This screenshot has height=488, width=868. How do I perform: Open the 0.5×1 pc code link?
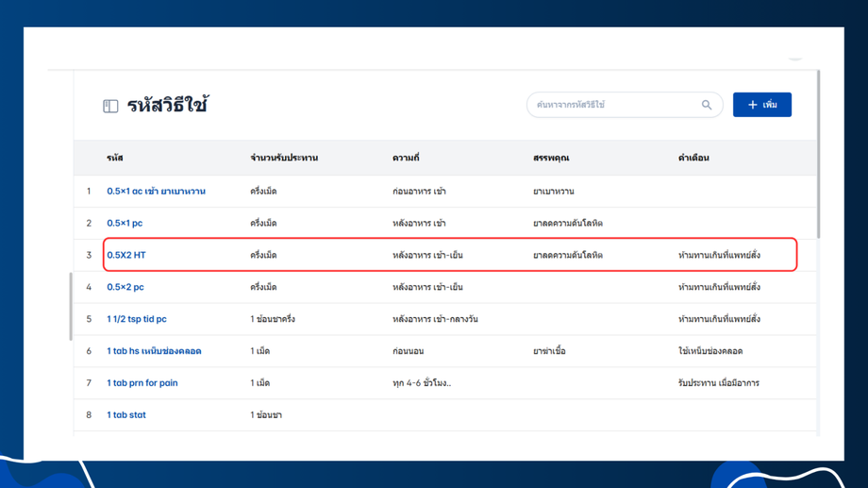[x=125, y=223]
